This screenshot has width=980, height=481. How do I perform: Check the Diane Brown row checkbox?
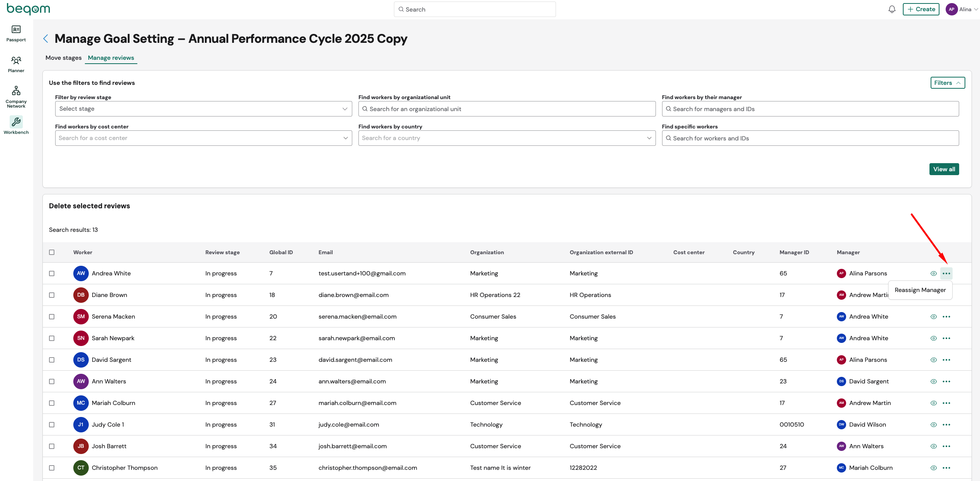tap(52, 295)
